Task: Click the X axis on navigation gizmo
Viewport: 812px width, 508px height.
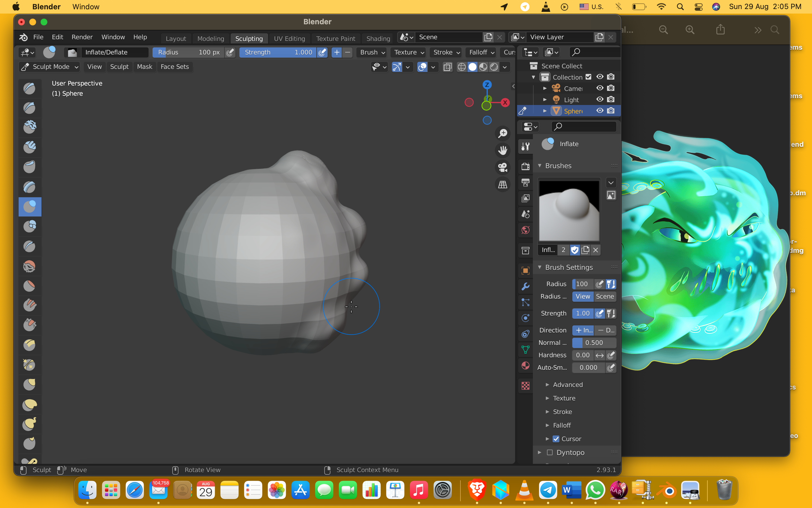Action: pyautogui.click(x=505, y=102)
